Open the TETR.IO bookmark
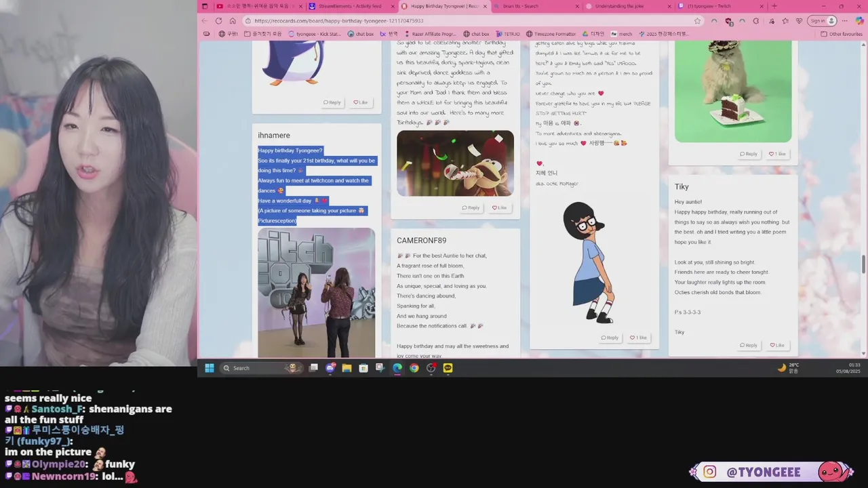The width and height of the screenshot is (868, 488). [508, 34]
